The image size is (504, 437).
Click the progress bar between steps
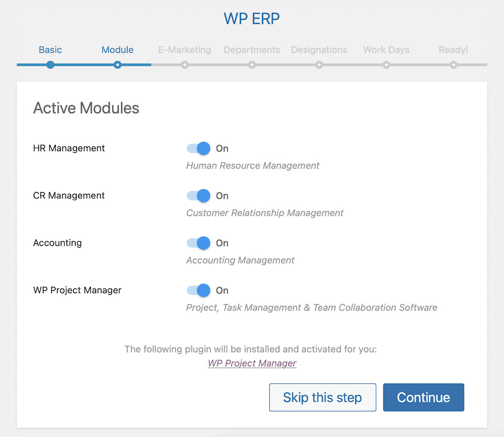tap(151, 65)
